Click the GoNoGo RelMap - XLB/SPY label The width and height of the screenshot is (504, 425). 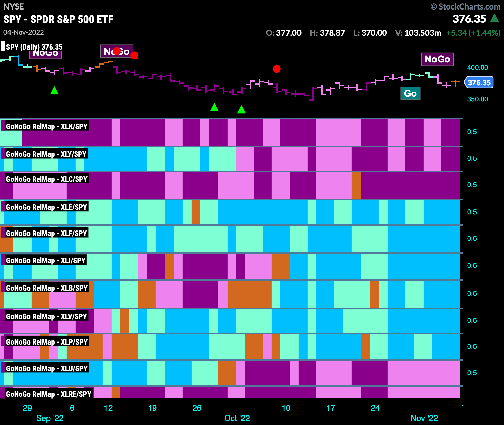(47, 288)
